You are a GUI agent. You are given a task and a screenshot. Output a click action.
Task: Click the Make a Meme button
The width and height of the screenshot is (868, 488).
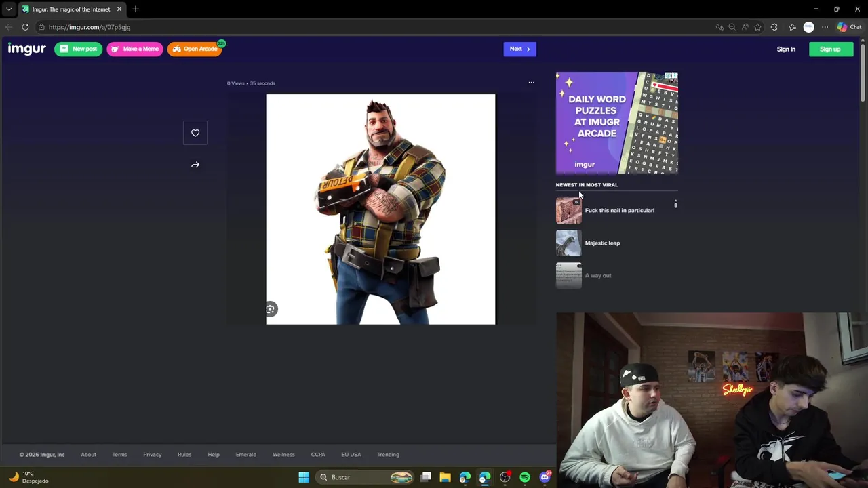pyautogui.click(x=134, y=49)
